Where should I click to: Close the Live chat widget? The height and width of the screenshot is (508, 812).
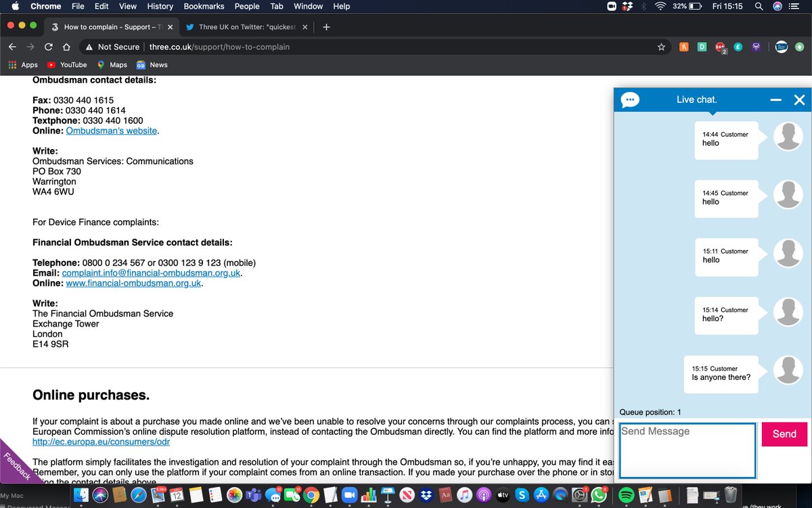click(x=799, y=100)
